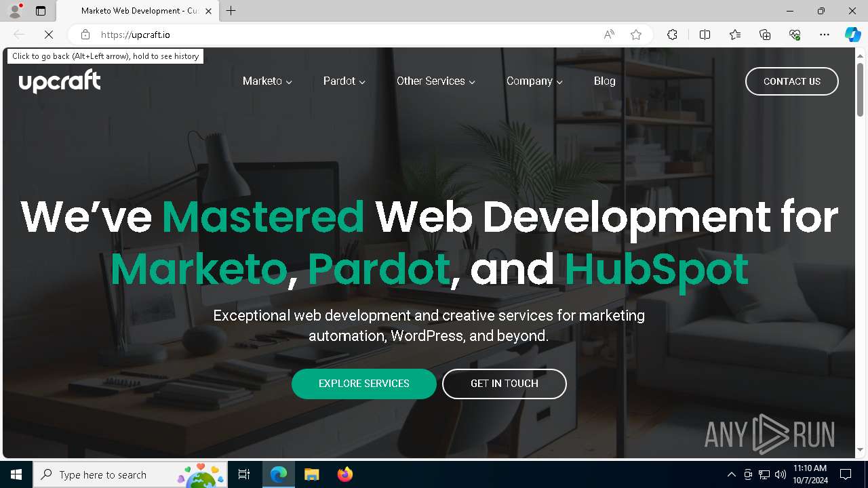Screen dimensions: 868x488
Task: Open Settings and more ellipsis
Action: [x=825, y=35]
